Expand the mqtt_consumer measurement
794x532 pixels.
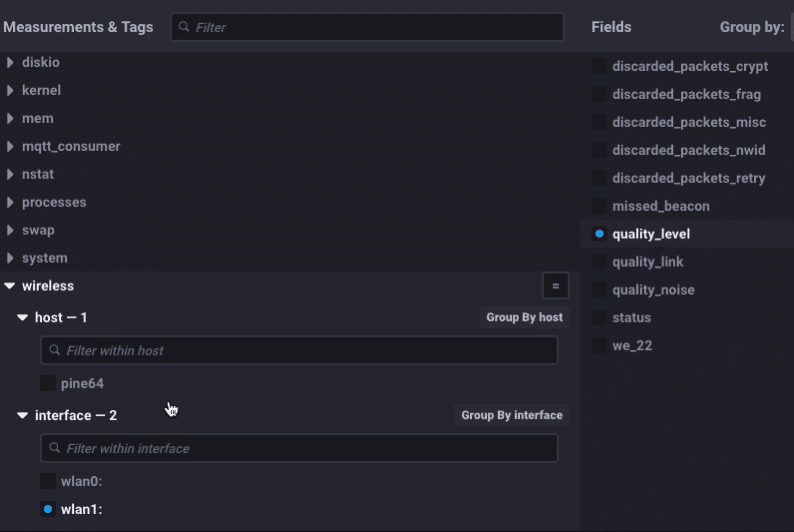click(x=10, y=146)
